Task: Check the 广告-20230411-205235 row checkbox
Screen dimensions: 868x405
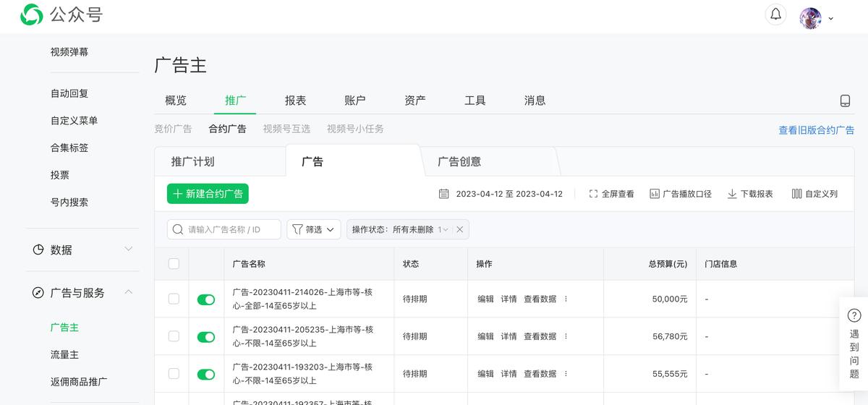Action: click(174, 336)
